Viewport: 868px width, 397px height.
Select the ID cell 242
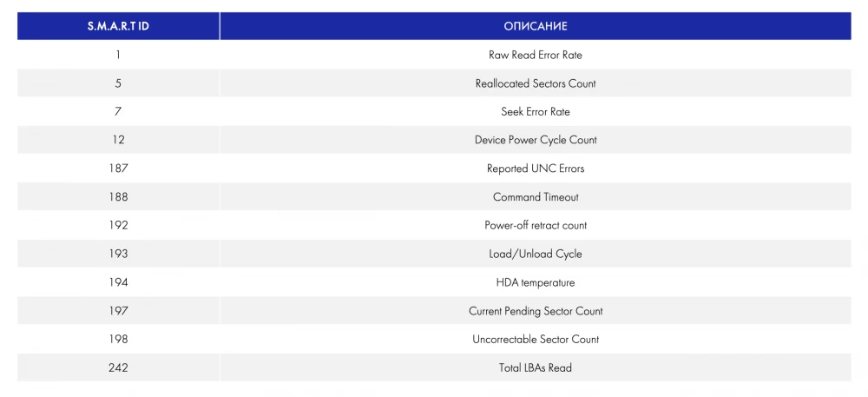[x=118, y=367]
